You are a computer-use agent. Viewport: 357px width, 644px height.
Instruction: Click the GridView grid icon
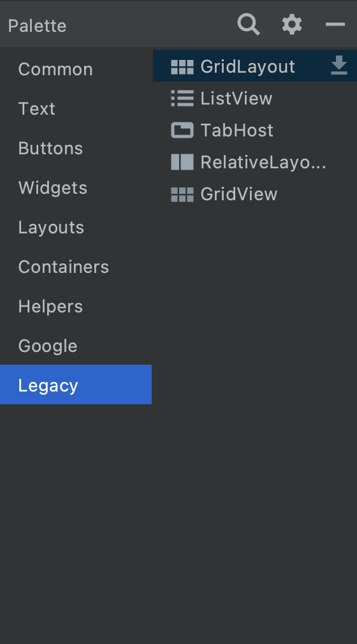pyautogui.click(x=182, y=194)
